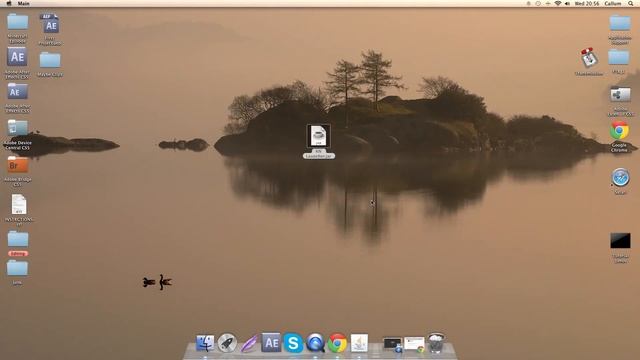Open the purple feather app in Dock

249,343
